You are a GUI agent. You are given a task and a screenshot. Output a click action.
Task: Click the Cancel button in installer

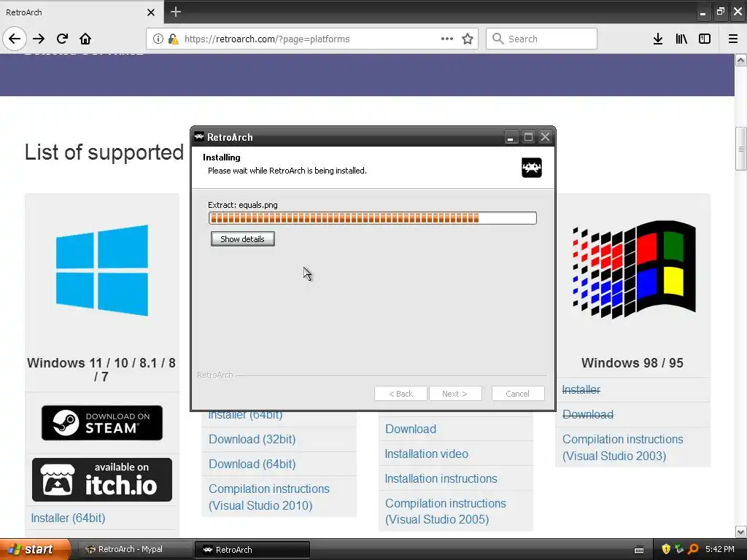point(518,394)
